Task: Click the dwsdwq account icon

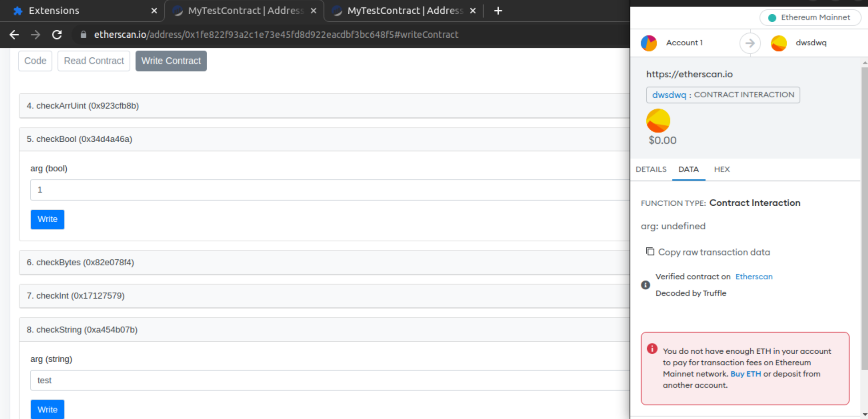Action: [779, 43]
